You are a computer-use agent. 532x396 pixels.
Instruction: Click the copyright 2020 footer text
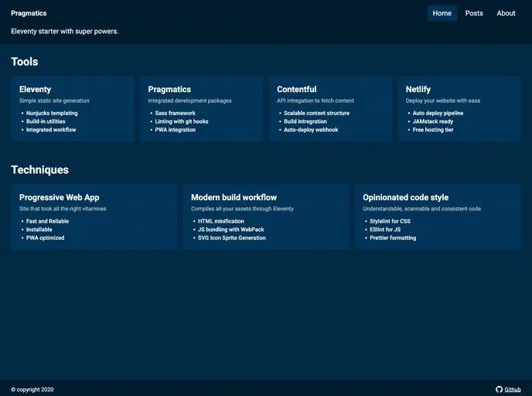coord(32,389)
